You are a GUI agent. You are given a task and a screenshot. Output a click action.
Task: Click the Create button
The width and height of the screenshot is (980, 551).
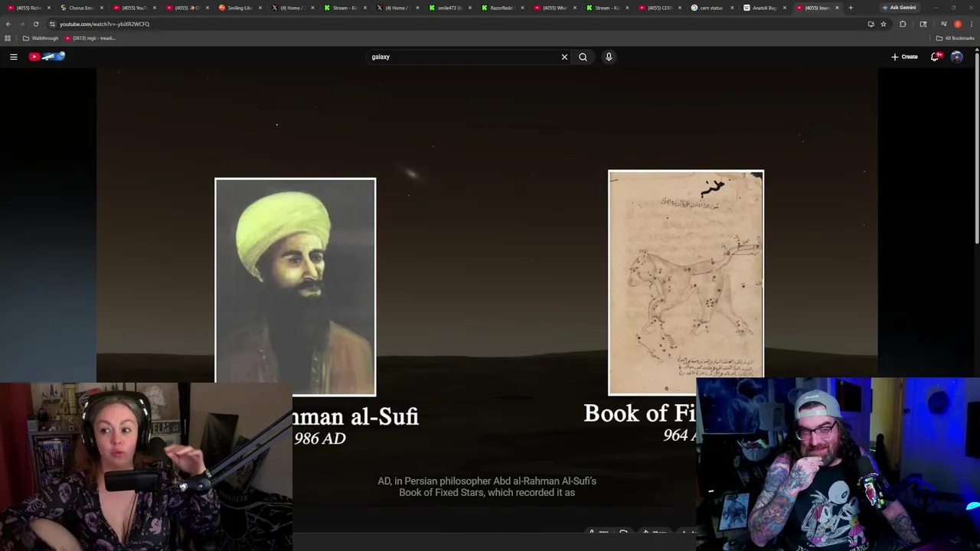tap(904, 57)
